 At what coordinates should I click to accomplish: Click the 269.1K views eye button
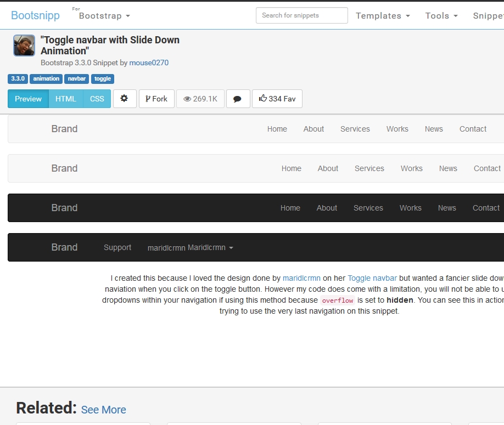(x=200, y=99)
